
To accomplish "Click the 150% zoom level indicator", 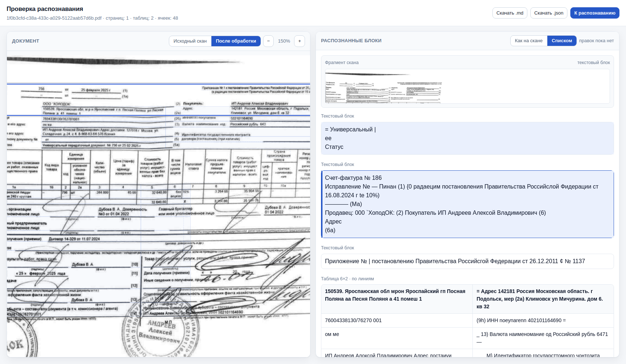I will tap(284, 41).
